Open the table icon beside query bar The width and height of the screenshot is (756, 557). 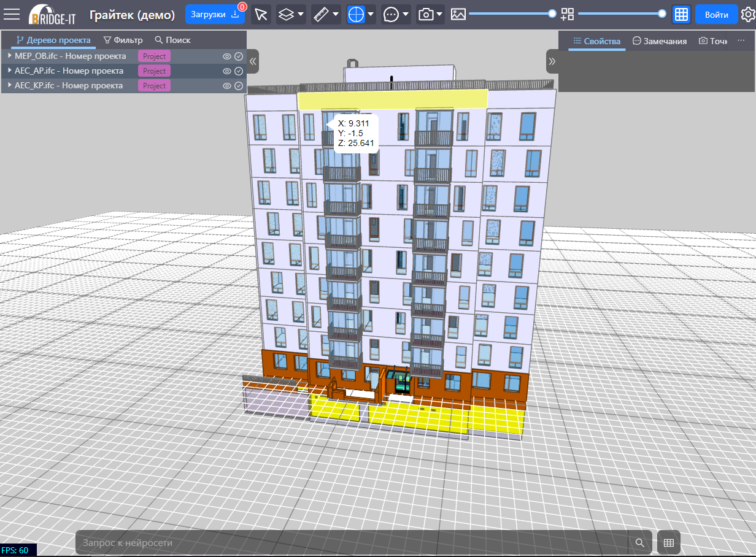[x=669, y=542]
